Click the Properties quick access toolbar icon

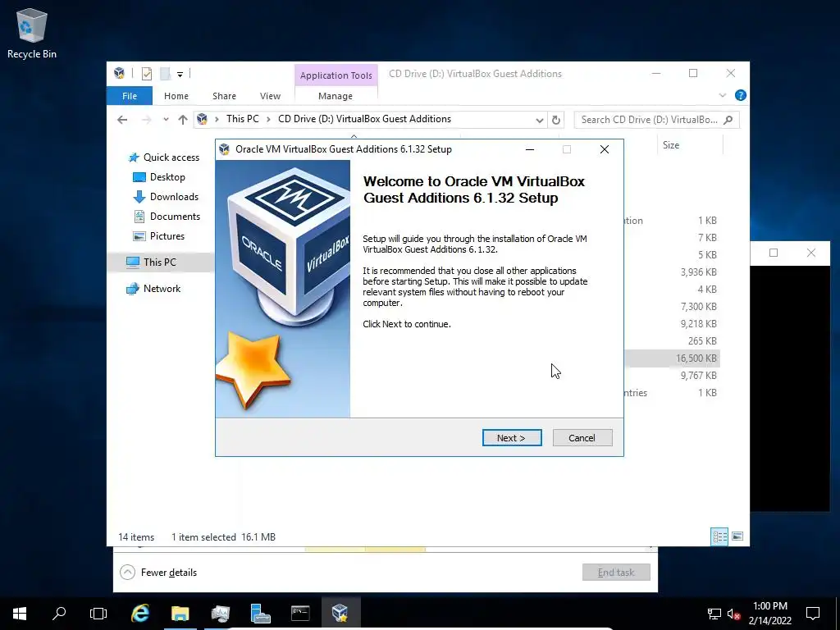click(147, 74)
